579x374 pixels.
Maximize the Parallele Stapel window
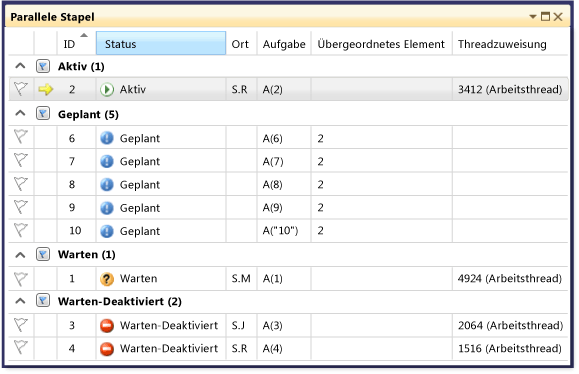coord(545,17)
